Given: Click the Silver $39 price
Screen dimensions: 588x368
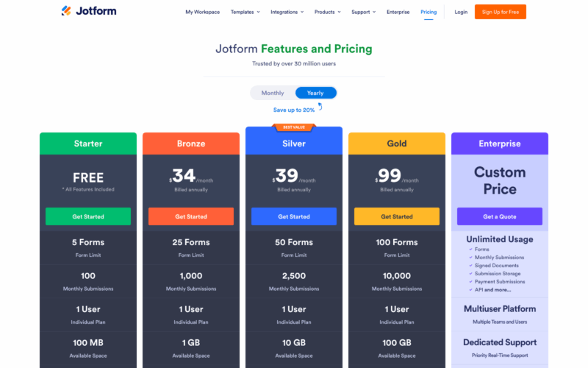Looking at the screenshot, I should pyautogui.click(x=293, y=176).
